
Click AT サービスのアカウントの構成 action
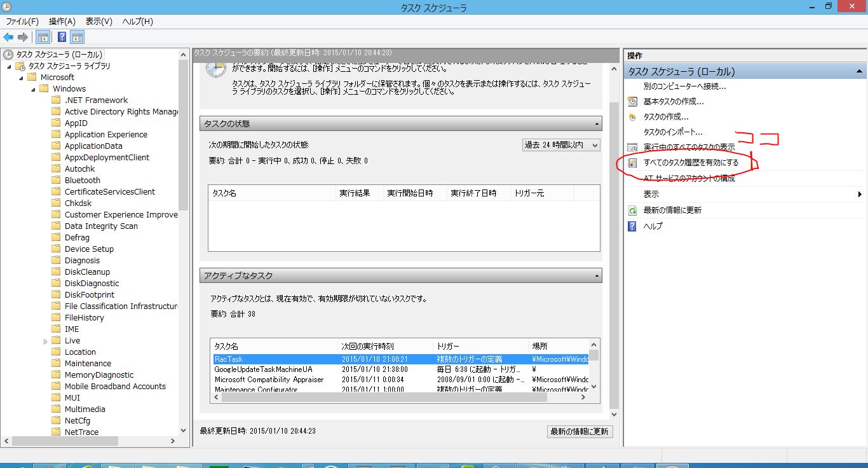pos(689,179)
